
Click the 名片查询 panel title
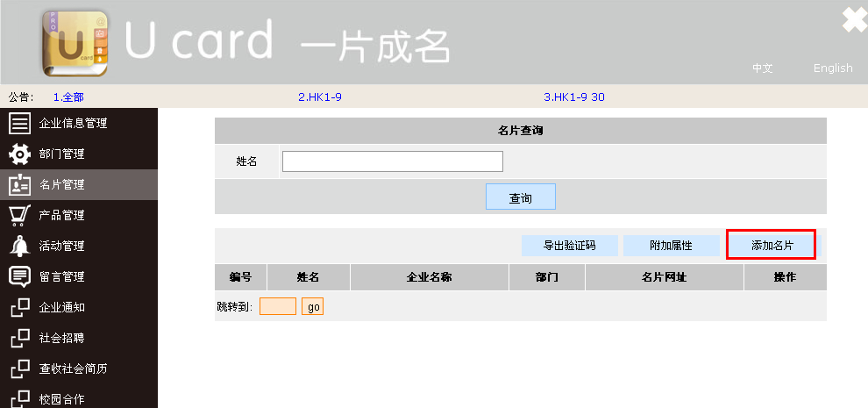click(x=520, y=131)
